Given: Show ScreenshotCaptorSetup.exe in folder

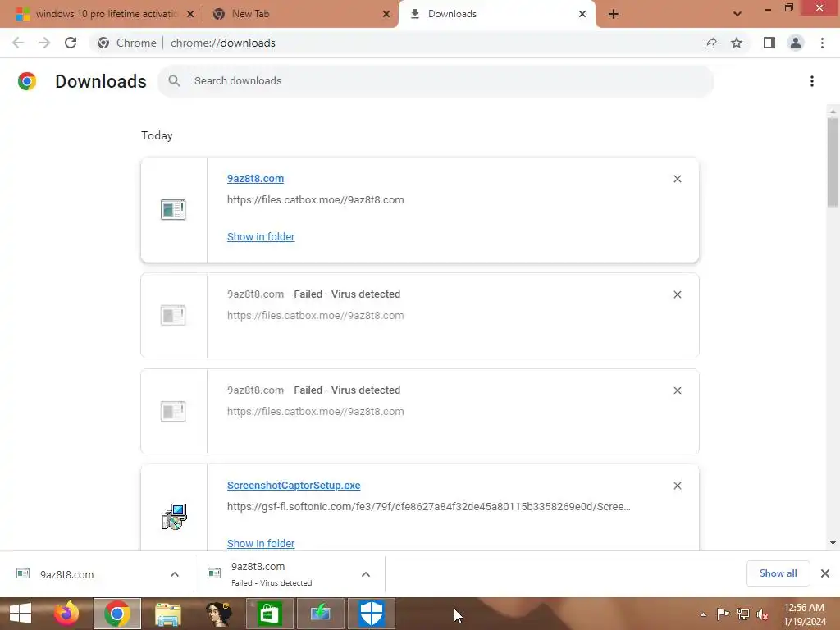Looking at the screenshot, I should coord(261,544).
